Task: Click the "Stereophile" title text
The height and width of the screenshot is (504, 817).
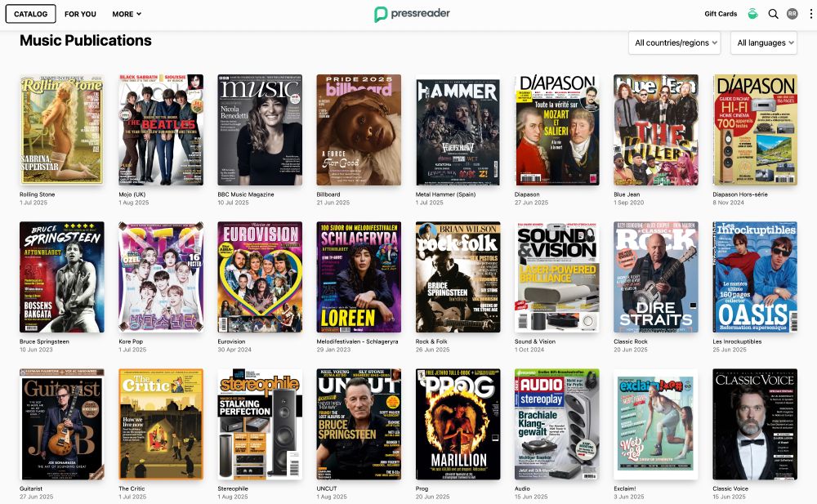Action: click(x=233, y=488)
